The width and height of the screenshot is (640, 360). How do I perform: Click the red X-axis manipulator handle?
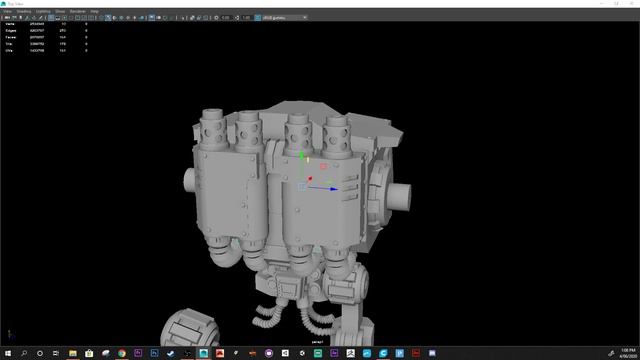pyautogui.click(x=310, y=179)
